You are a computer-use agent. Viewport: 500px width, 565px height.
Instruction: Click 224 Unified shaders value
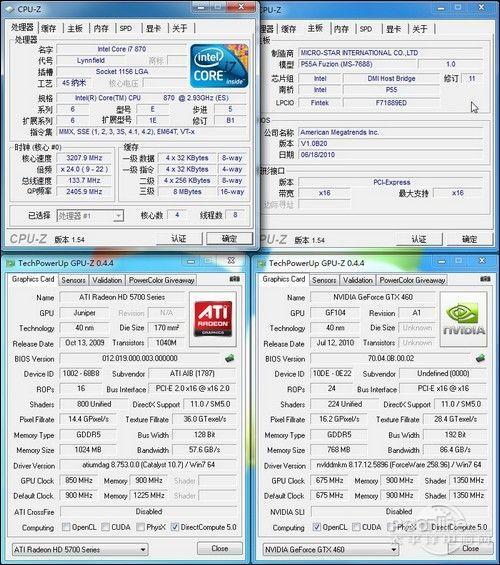pyautogui.click(x=344, y=404)
